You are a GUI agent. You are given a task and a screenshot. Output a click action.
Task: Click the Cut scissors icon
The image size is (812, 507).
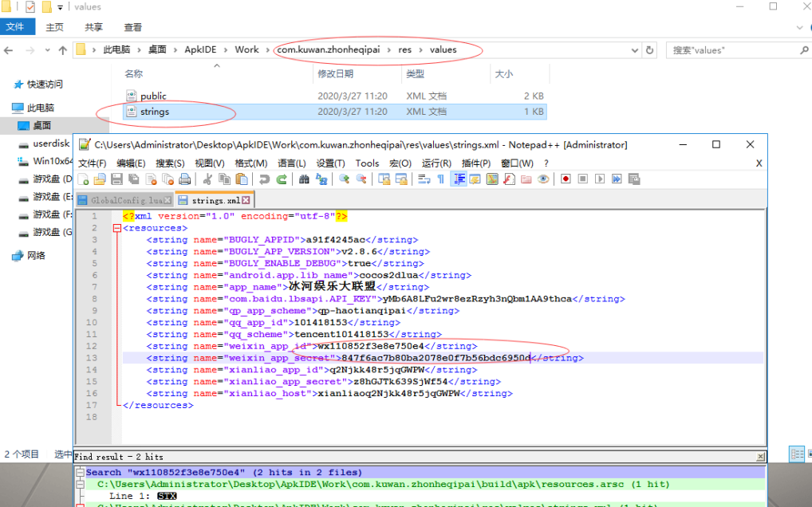point(208,179)
